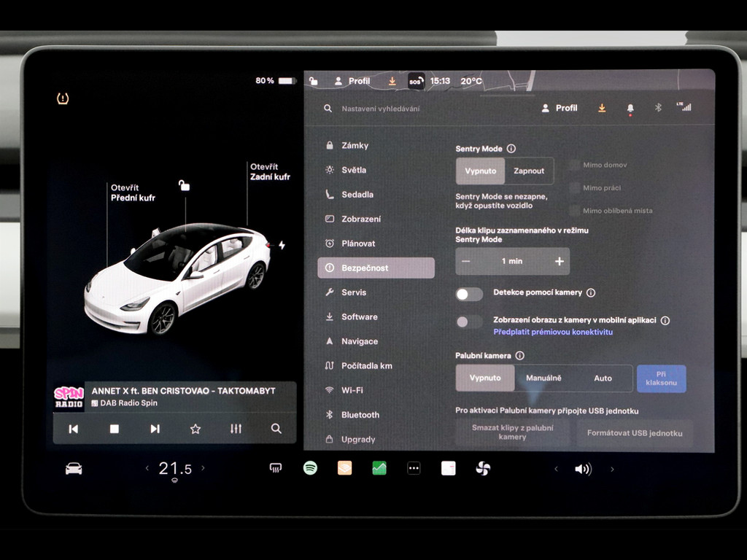Tap Otevřít Zadní kufr
Screen dimensions: 747x560
pyautogui.click(x=270, y=172)
